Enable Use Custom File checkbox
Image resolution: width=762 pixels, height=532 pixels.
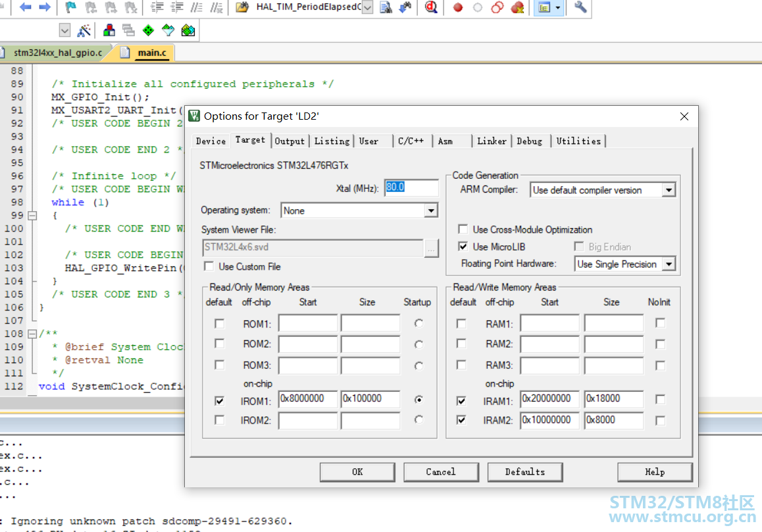[x=209, y=266]
